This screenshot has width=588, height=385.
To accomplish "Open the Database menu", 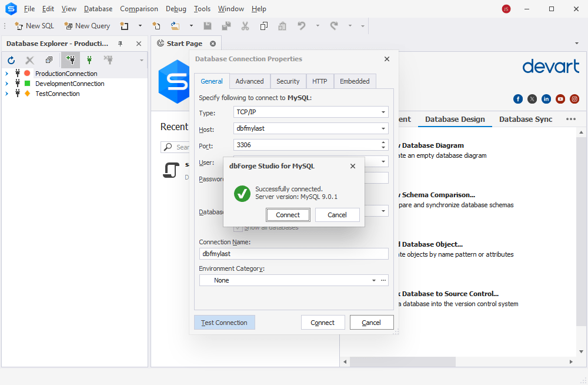I will tap(98, 8).
